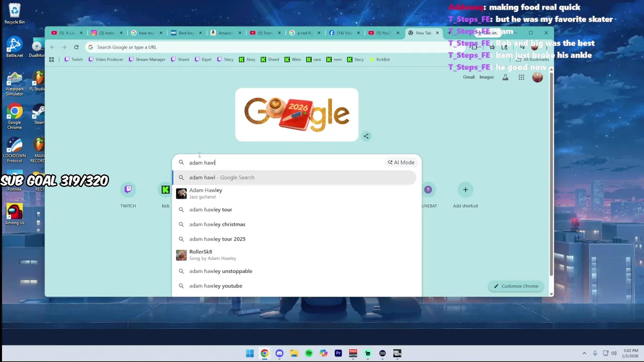Open Call of Duty from the taskbar
Viewport: 644px width, 362px height.
coord(397,353)
